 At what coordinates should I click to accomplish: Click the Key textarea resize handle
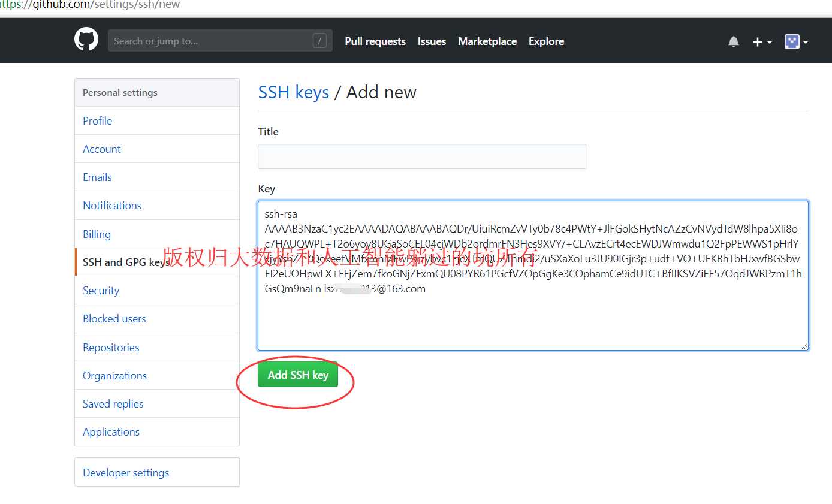804,346
